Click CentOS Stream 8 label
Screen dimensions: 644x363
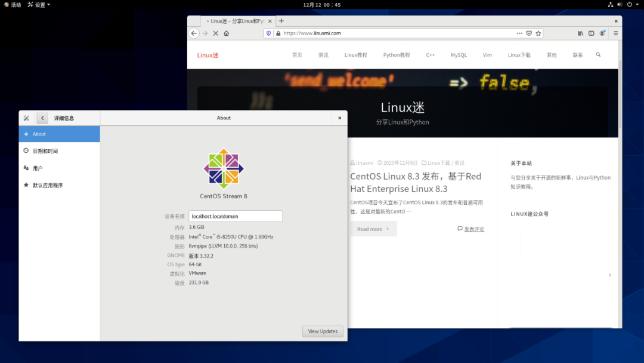pyautogui.click(x=224, y=196)
